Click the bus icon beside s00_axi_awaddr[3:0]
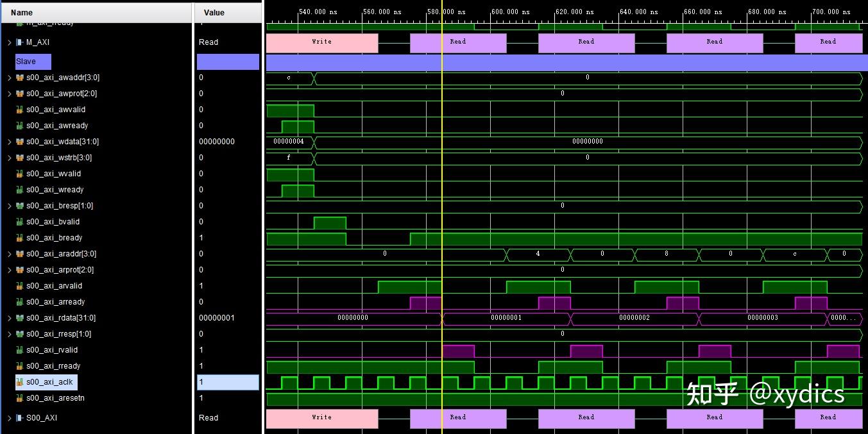The image size is (868, 434). pyautogui.click(x=21, y=78)
